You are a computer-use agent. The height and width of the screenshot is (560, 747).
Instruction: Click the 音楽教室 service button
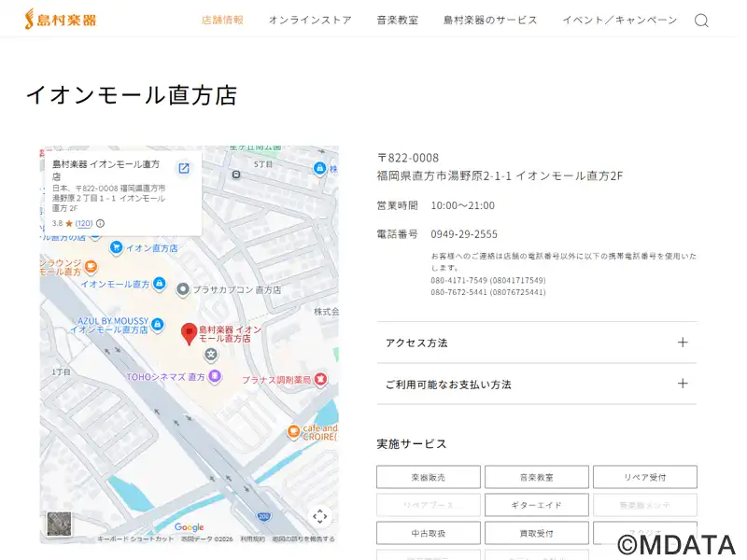point(536,477)
